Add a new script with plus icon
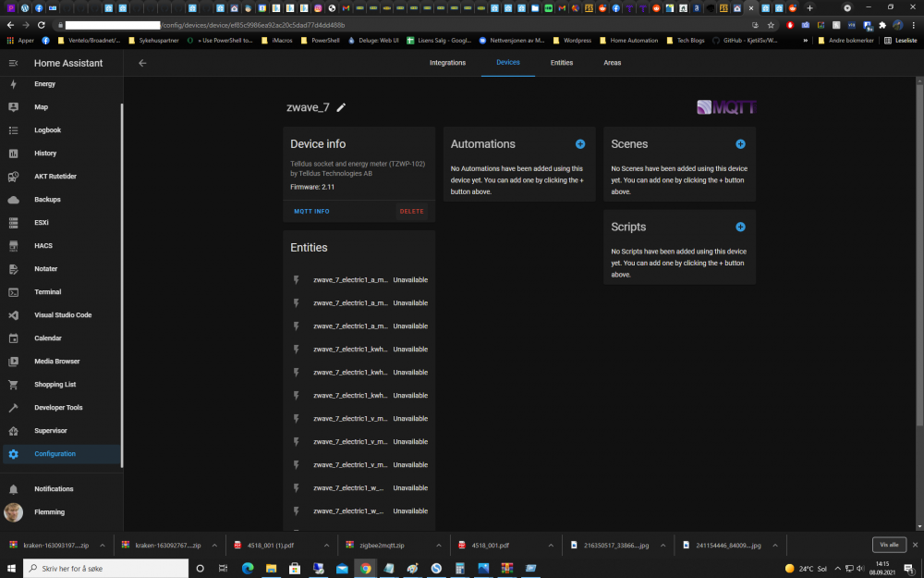The width and height of the screenshot is (924, 578). (x=740, y=227)
